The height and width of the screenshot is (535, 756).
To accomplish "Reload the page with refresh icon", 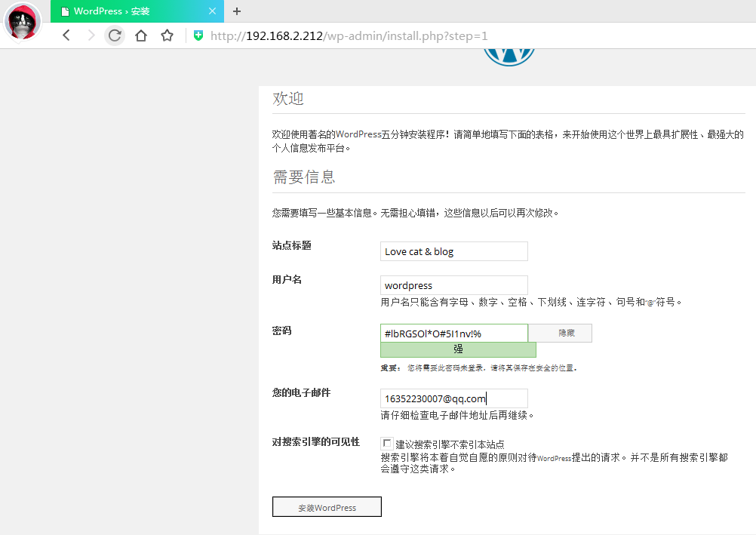I will [115, 35].
